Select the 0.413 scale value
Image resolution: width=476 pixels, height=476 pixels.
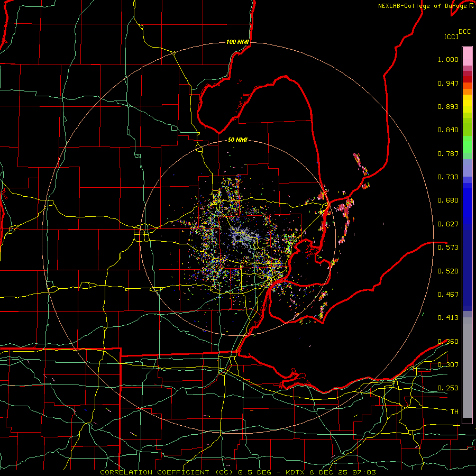pyautogui.click(x=448, y=318)
